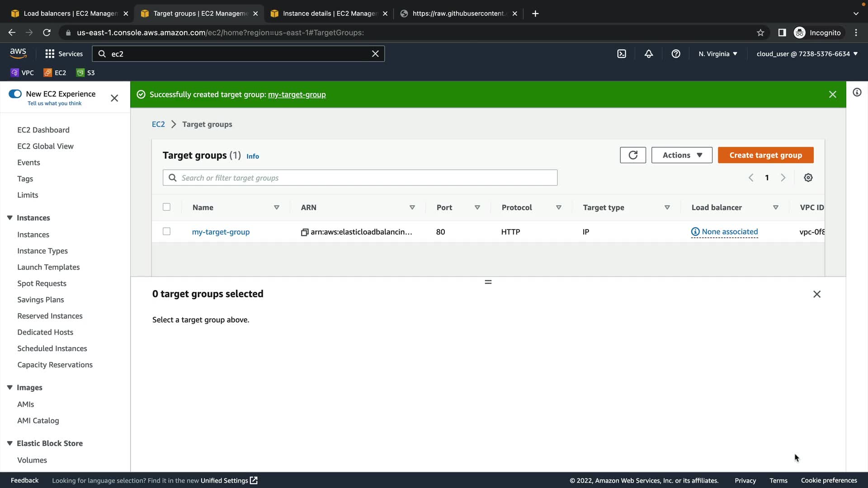
Task: Open the notifications bell
Action: (649, 54)
